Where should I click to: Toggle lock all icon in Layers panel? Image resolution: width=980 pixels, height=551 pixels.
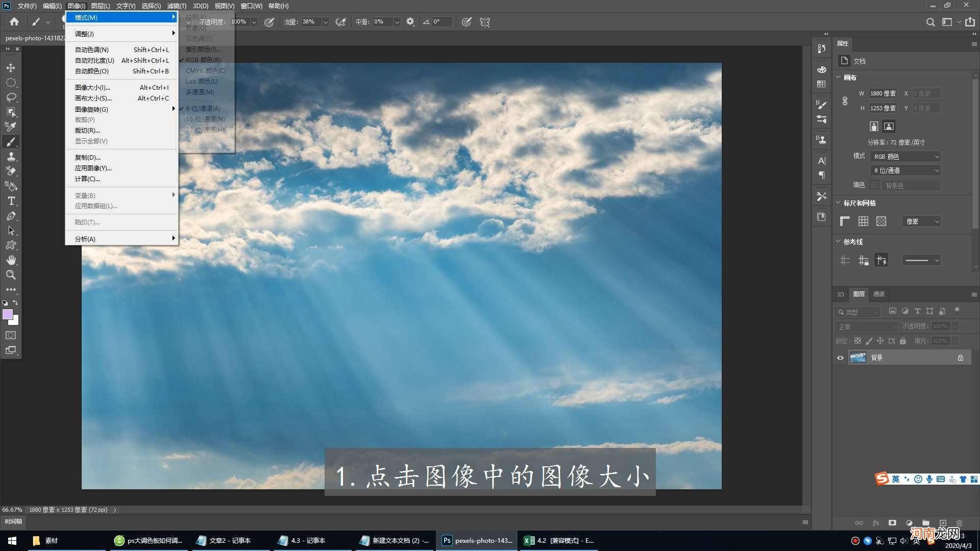click(903, 341)
